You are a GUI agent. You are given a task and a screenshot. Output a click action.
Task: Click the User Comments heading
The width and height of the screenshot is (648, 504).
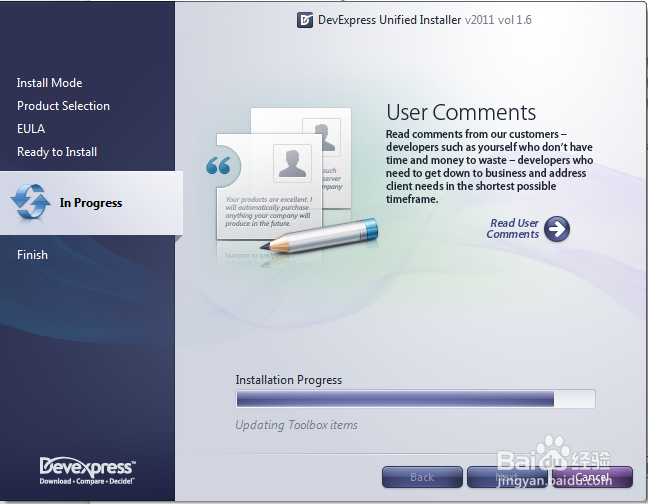(x=461, y=112)
